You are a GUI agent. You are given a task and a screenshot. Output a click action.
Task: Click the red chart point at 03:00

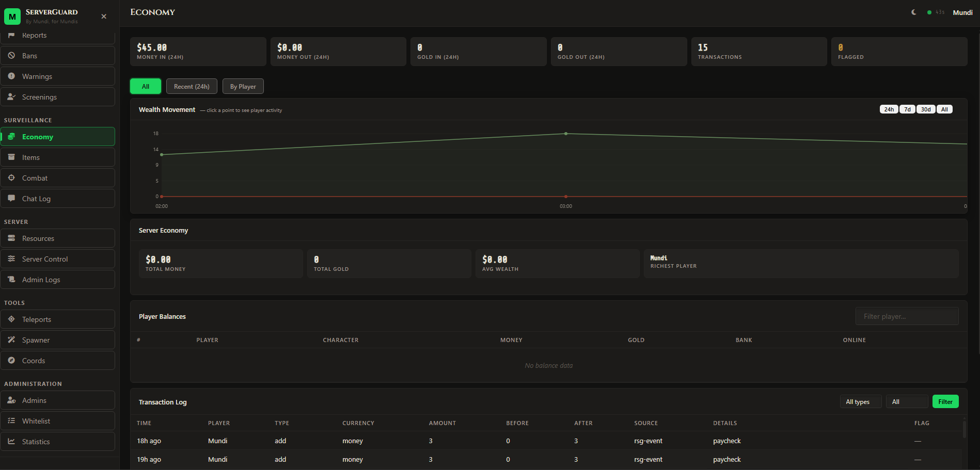tap(566, 197)
